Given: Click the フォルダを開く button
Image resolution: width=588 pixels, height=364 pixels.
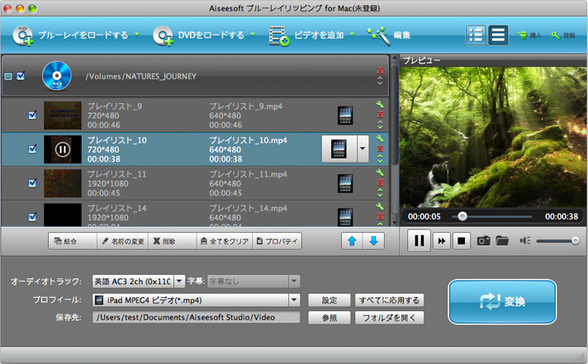Looking at the screenshot, I should pos(389,318).
